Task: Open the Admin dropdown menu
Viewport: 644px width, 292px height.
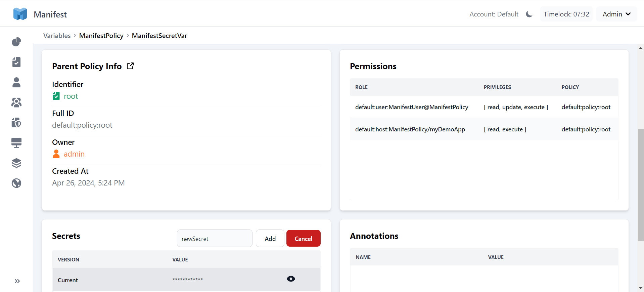Action: pos(616,14)
